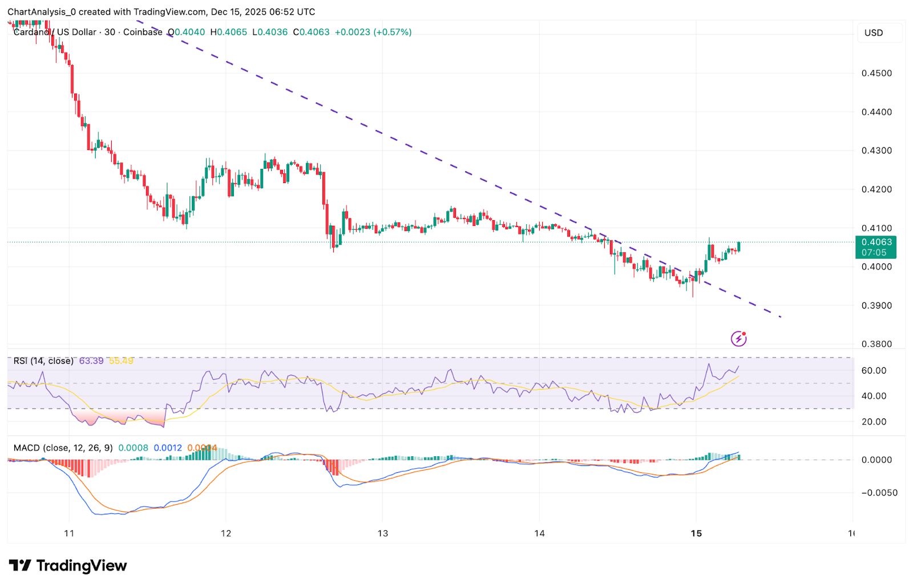Click the purple lightning alert icon on chart
The width and height of the screenshot is (913, 588).
[739, 339]
